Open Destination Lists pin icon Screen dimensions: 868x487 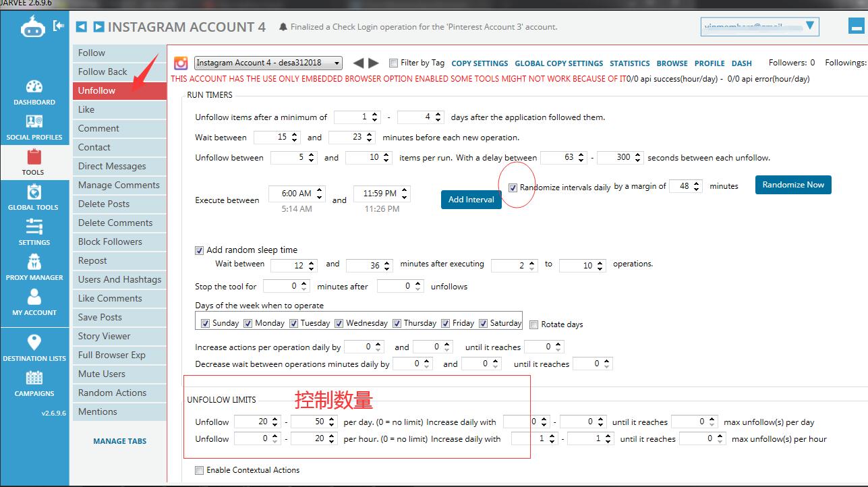tap(34, 343)
